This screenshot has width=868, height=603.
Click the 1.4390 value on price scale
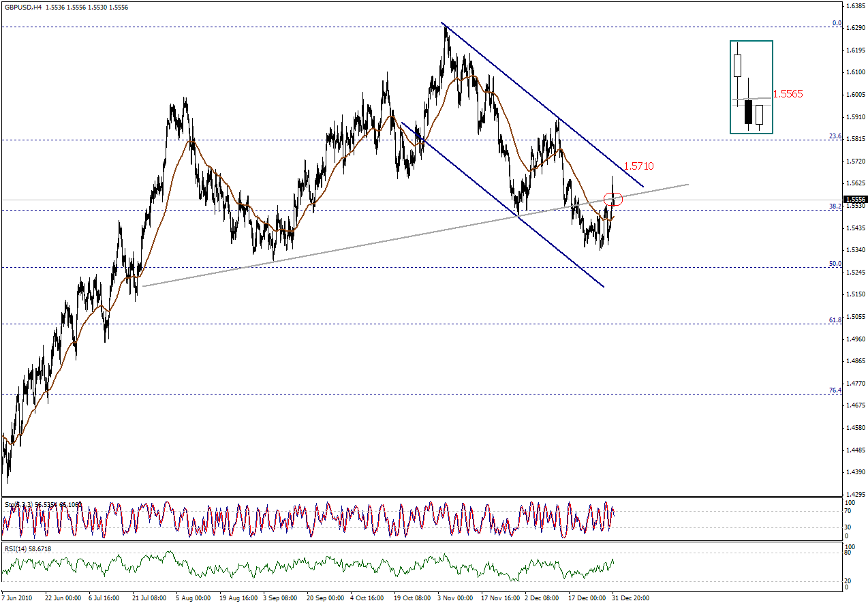point(856,472)
